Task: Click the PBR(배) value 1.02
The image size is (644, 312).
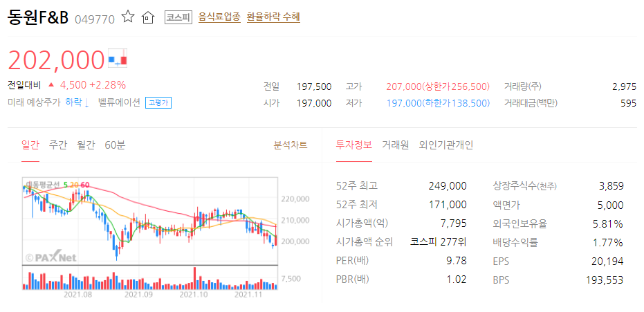Action: point(457,280)
